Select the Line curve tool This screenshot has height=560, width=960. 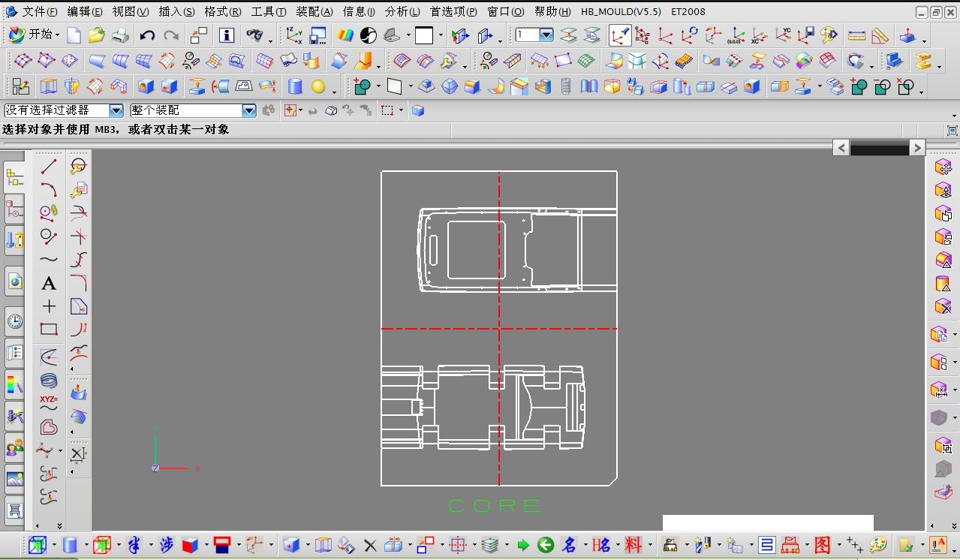coord(49,167)
